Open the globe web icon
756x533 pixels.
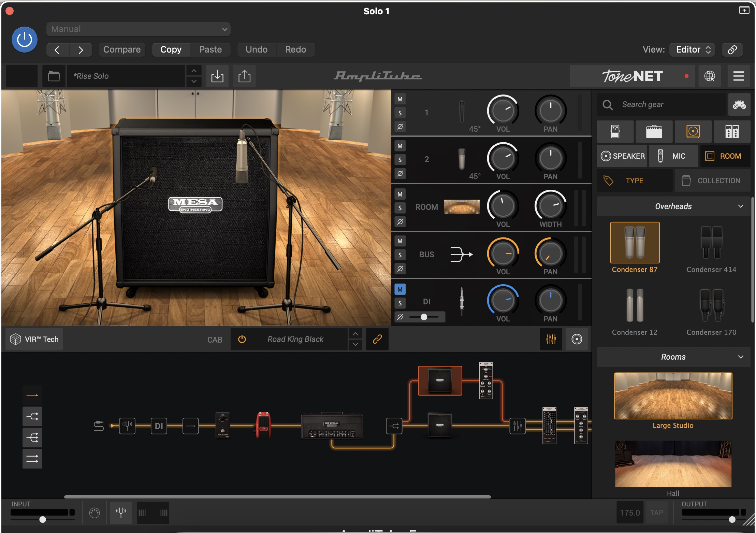[710, 76]
